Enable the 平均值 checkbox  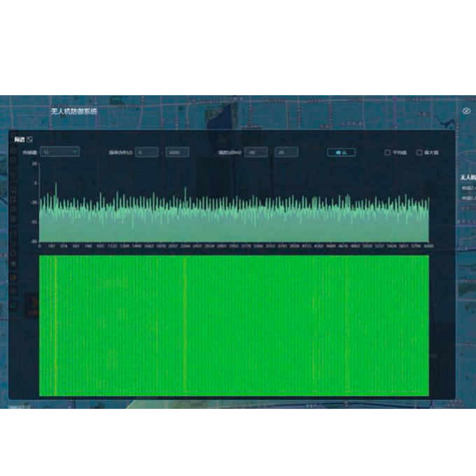[x=388, y=152]
